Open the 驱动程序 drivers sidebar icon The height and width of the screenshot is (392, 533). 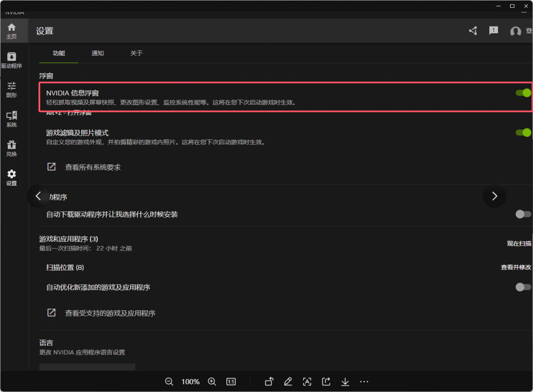(11, 60)
